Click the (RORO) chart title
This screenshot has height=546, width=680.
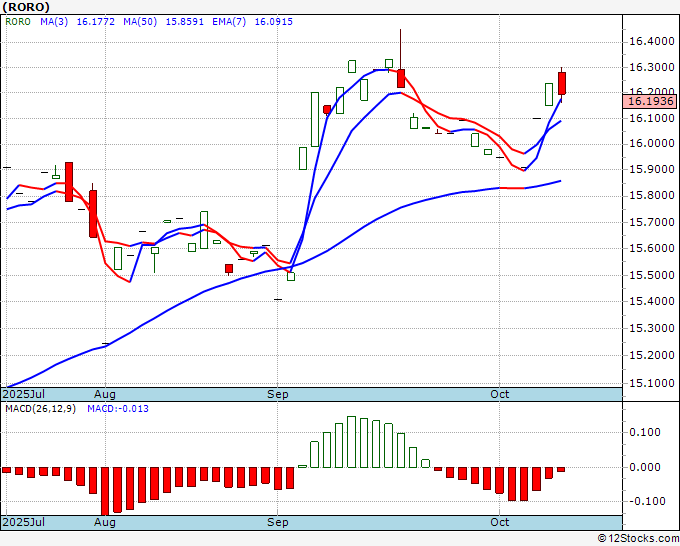click(x=26, y=7)
